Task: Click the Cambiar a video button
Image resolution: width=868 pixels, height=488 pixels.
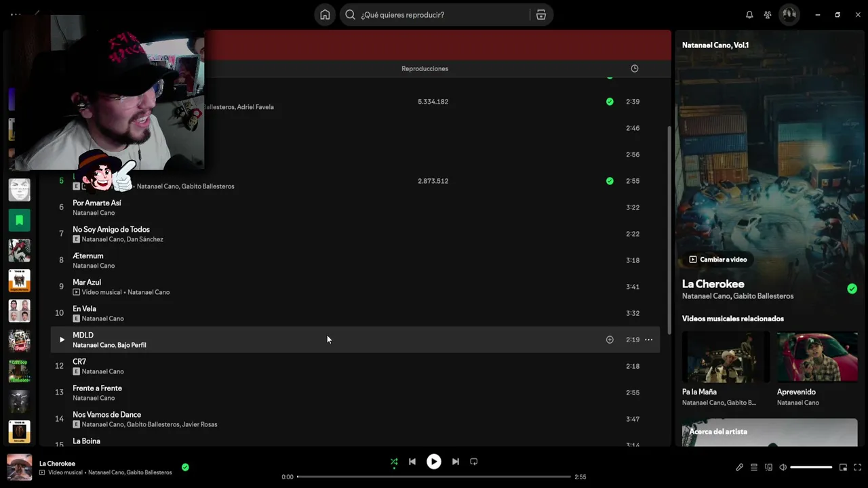Action: 718,260
